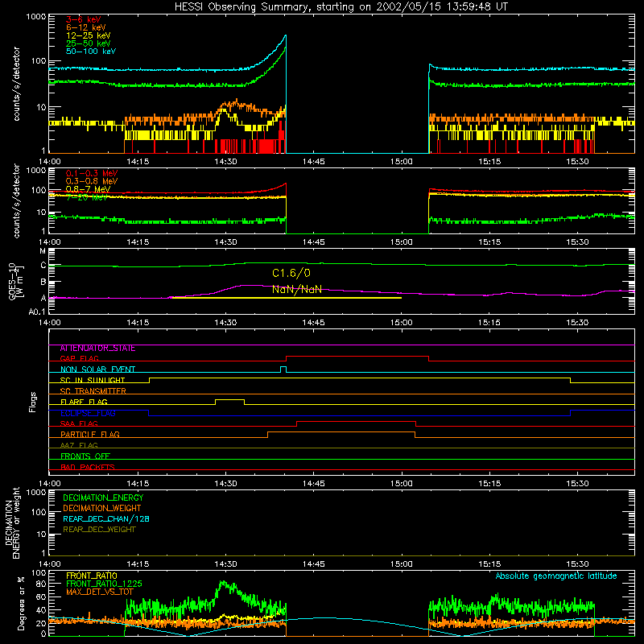Select the 6-12 keV legend label
Screen dimensions: 644x644
pyautogui.click(x=86, y=27)
